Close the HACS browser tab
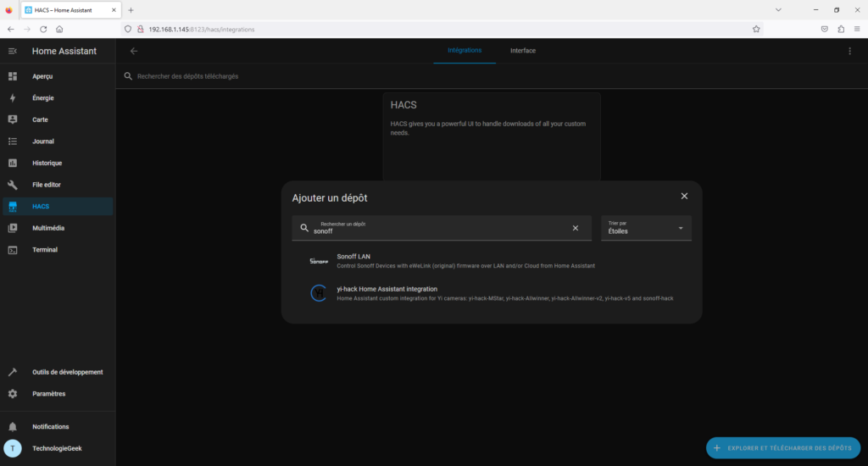 [x=114, y=10]
